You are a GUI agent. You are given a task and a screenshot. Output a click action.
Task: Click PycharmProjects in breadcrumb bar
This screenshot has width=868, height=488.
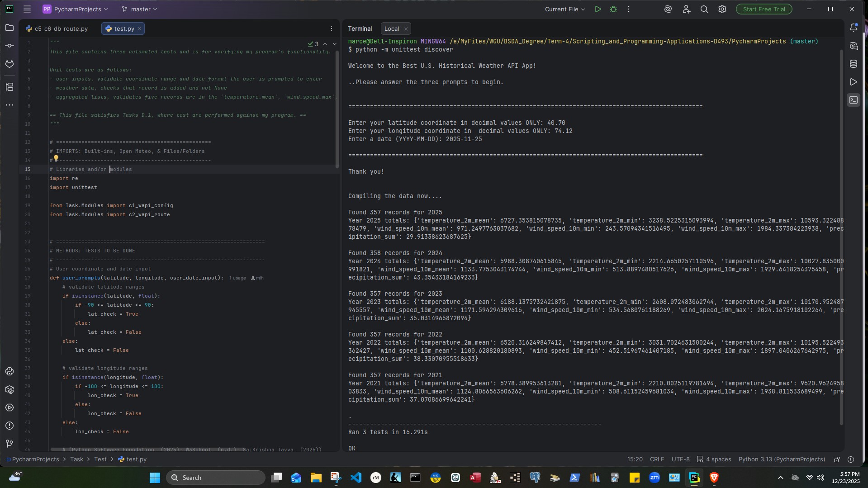(33, 460)
